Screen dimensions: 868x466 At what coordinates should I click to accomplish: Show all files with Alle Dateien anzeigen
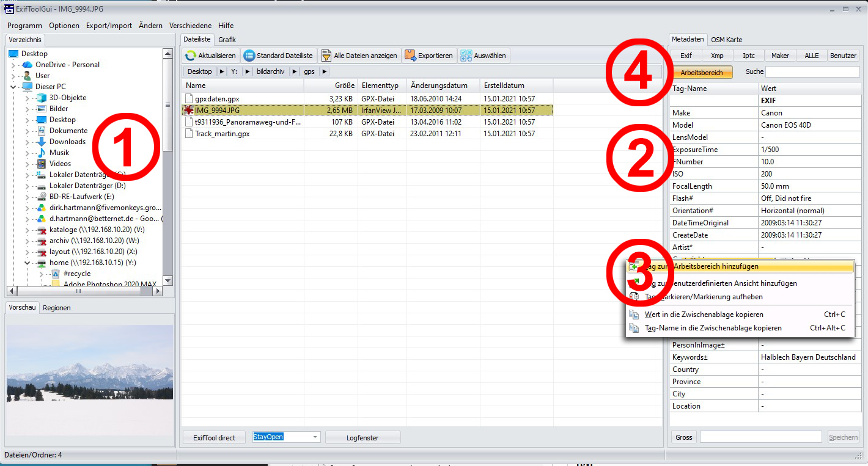pos(359,56)
